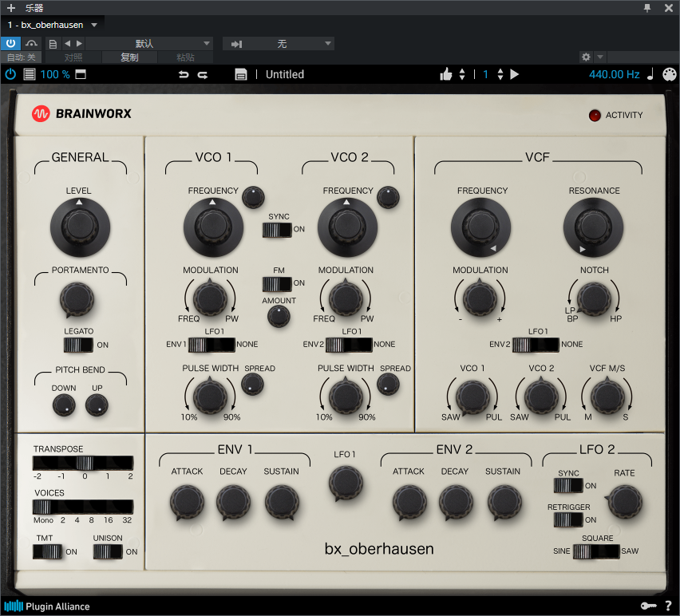This screenshot has height=616, width=680.
Task: Toggle the VCO SYNC switch on
Action: pos(277,230)
